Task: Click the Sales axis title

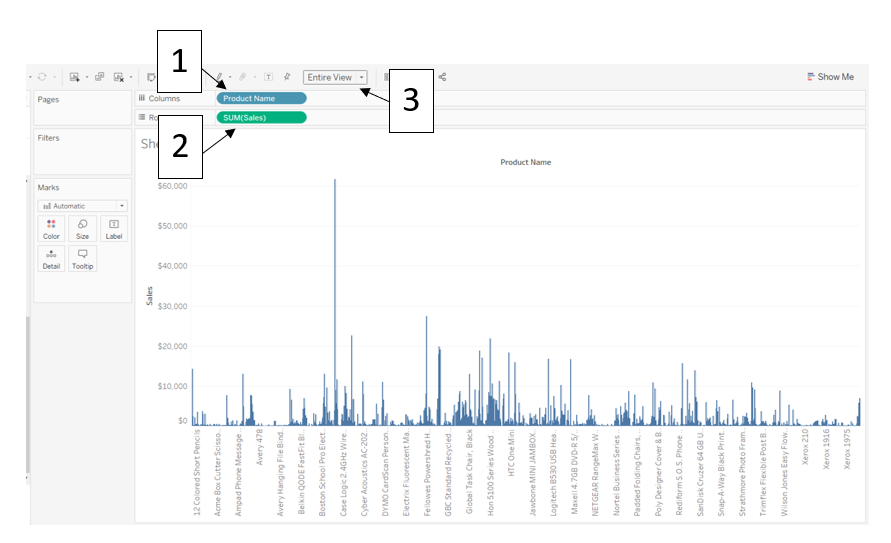Action: click(149, 296)
